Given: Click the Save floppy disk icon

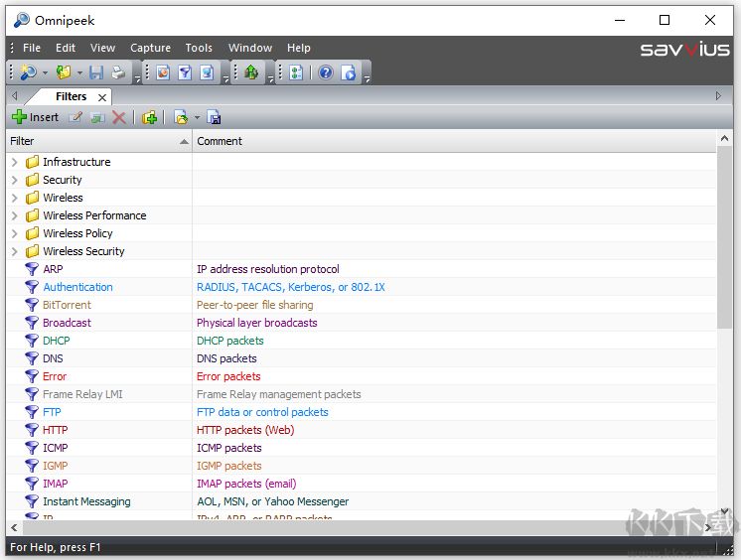Looking at the screenshot, I should [96, 72].
